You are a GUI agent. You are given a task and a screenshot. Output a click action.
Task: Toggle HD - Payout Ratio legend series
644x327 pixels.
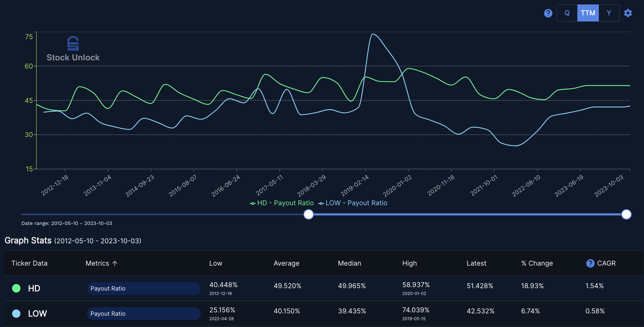(282, 203)
